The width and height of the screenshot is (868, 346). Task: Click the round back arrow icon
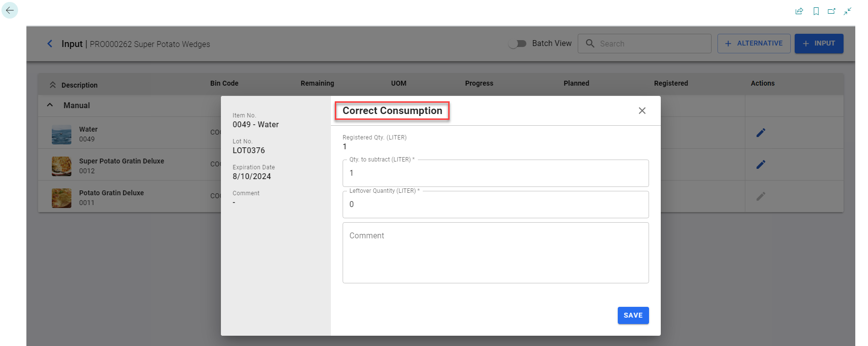point(10,10)
